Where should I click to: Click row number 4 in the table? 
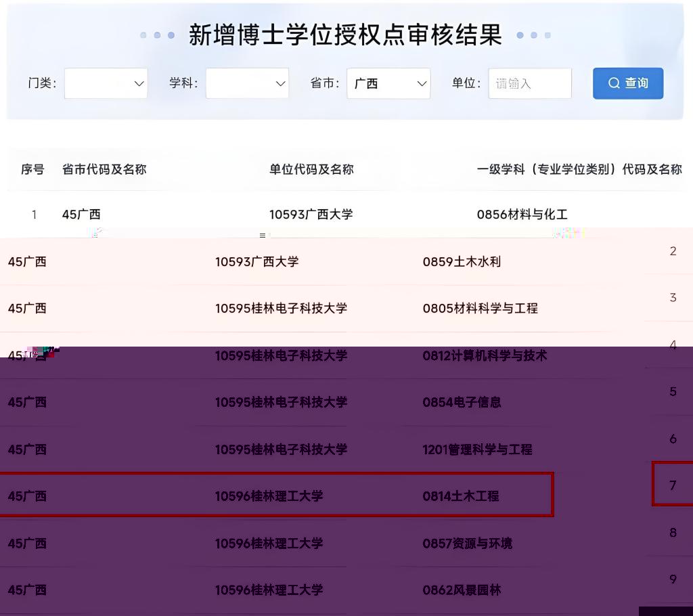673,345
